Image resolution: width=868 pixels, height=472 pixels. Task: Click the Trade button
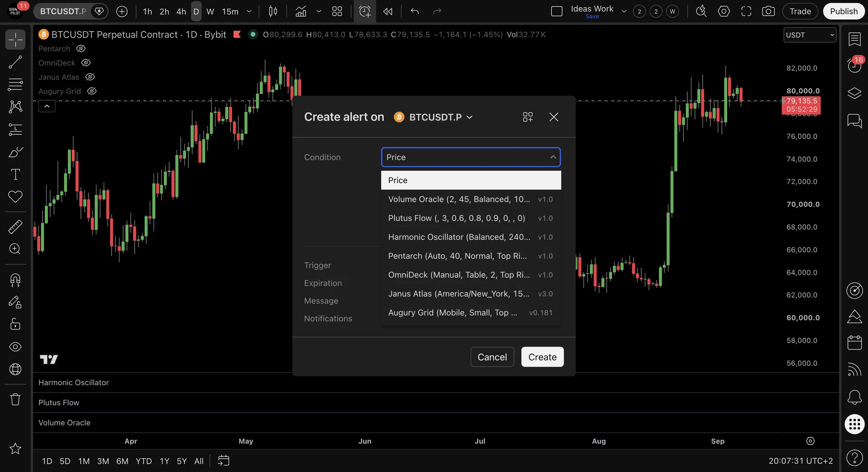tap(800, 12)
